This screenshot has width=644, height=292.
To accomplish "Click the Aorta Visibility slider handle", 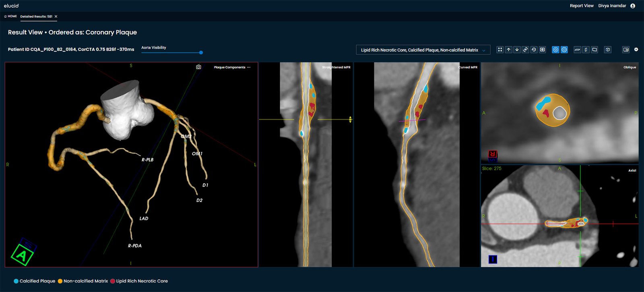I will pyautogui.click(x=201, y=52).
